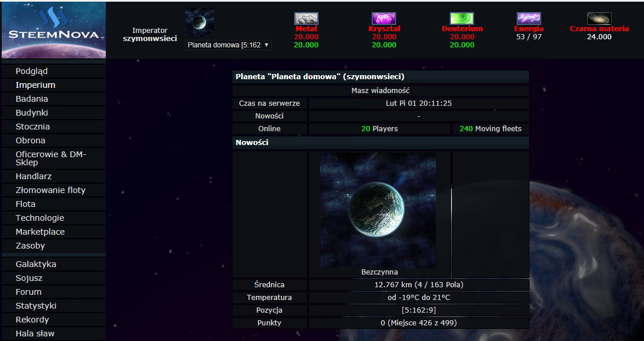Open the Hala sław page
The width and height of the screenshot is (644, 341).
35,333
